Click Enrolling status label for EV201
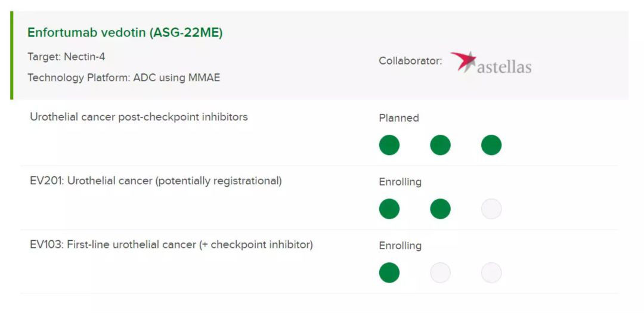The width and height of the screenshot is (644, 313). pyautogui.click(x=400, y=182)
